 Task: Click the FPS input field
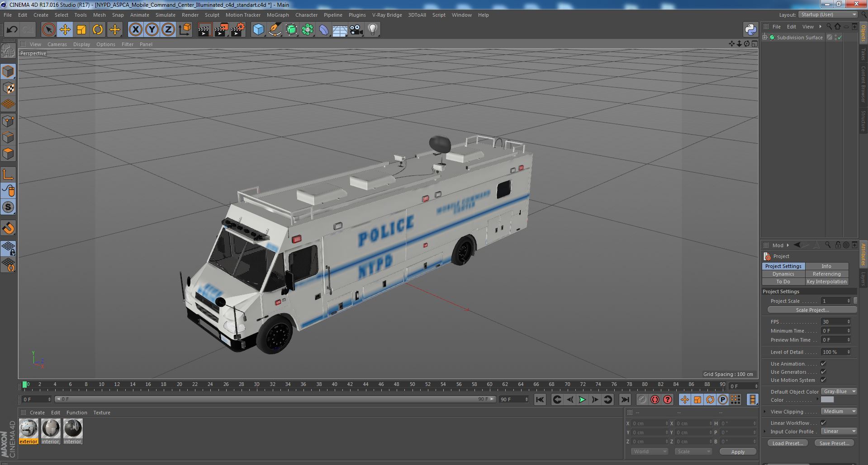[x=835, y=322]
